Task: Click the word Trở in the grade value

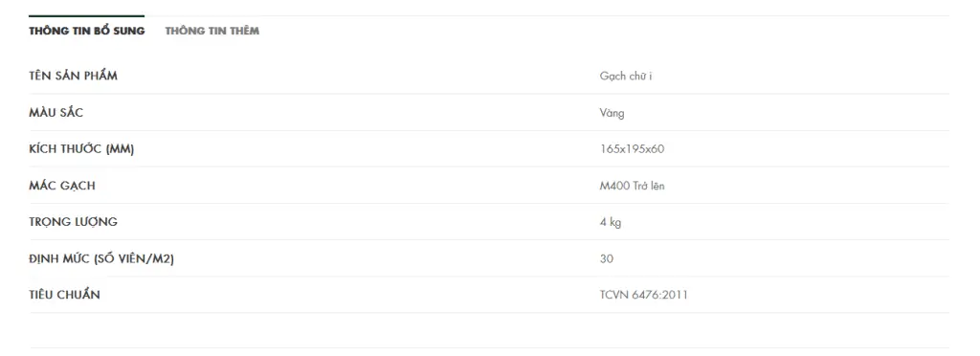Action: coord(638,186)
